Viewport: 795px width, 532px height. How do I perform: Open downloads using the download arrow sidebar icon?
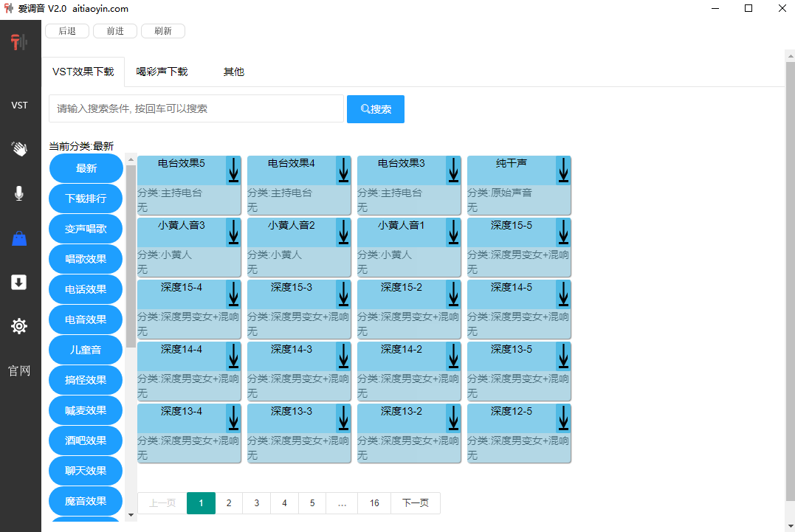[19, 282]
